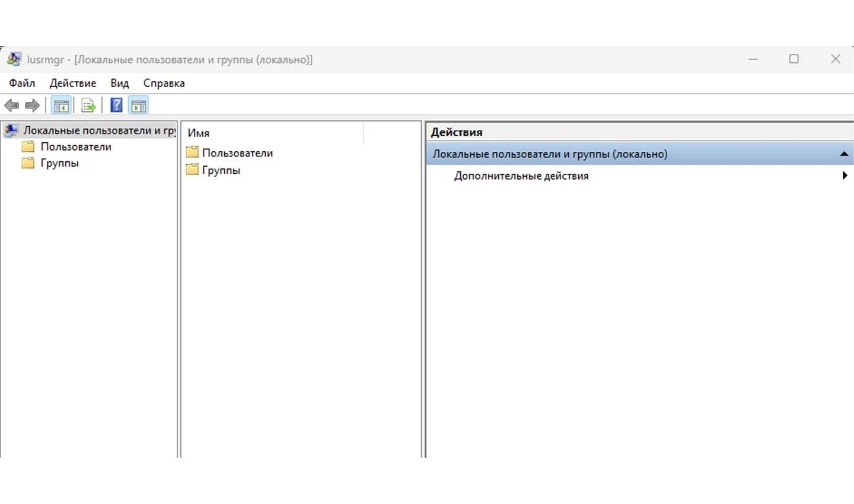Click the Forward arrow toolbar icon

tap(32, 106)
